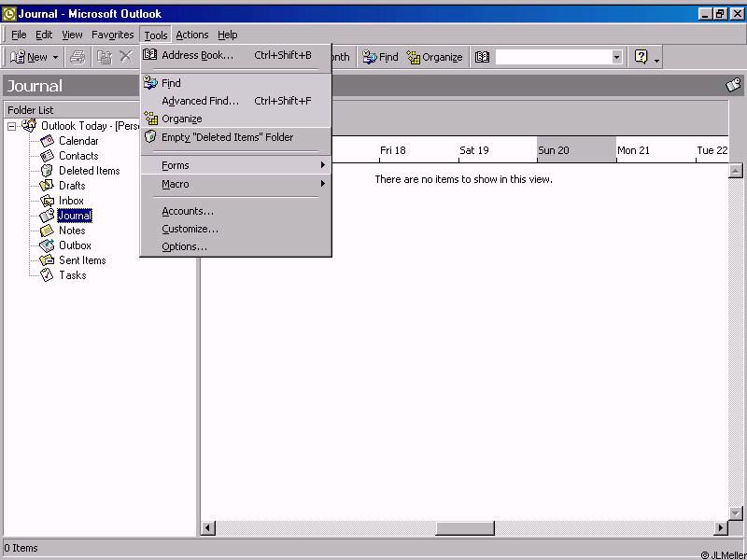Screen dimensions: 747x560
Task: Open the Favorites menu
Action: click(x=112, y=35)
